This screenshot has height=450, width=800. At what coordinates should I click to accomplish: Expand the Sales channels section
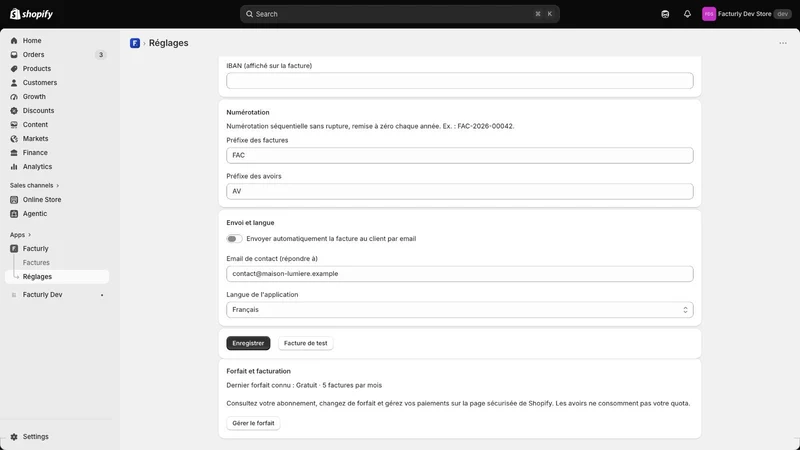[34, 185]
